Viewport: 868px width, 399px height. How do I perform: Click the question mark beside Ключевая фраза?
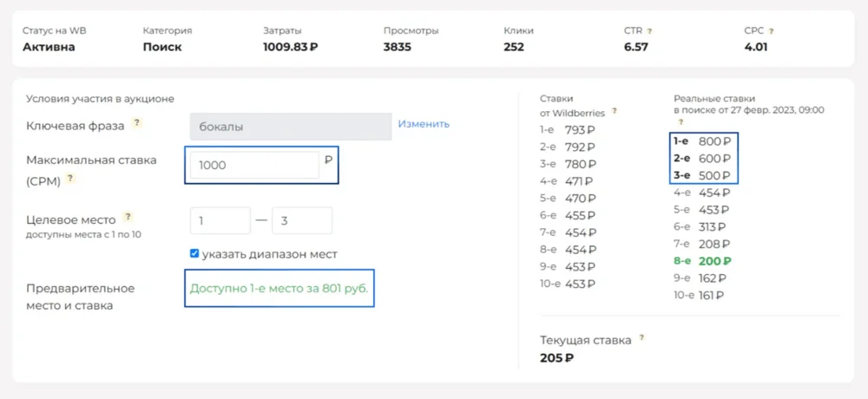click(136, 124)
